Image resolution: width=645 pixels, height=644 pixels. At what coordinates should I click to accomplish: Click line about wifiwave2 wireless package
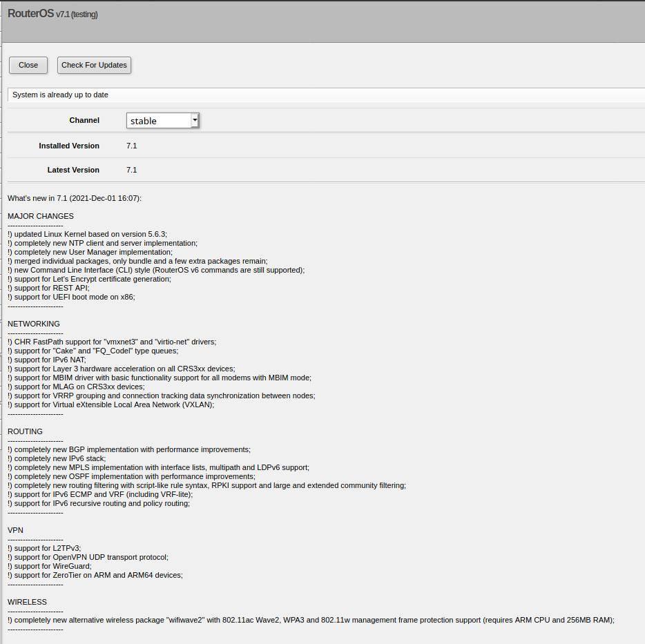(311, 620)
